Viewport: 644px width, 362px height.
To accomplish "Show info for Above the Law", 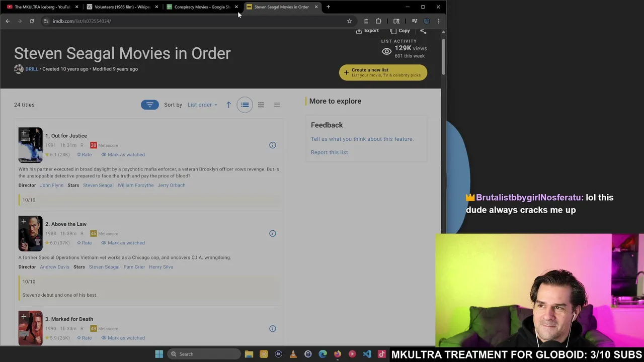I will [273, 233].
